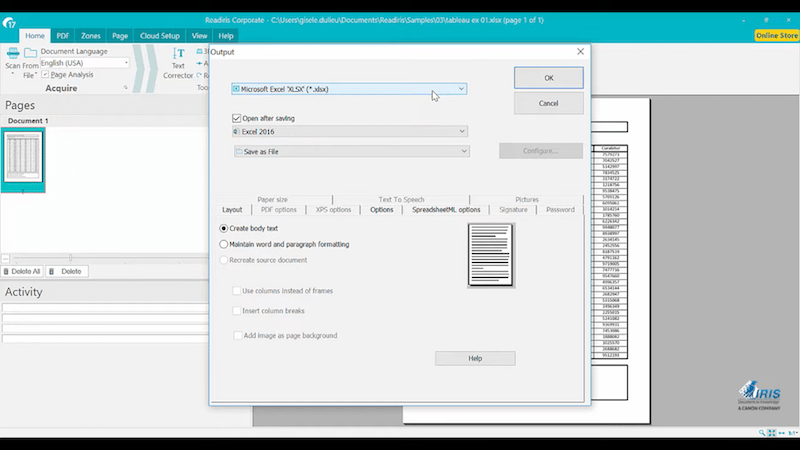800x450 pixels.
Task: Select the Paper size tab
Action: (x=272, y=199)
